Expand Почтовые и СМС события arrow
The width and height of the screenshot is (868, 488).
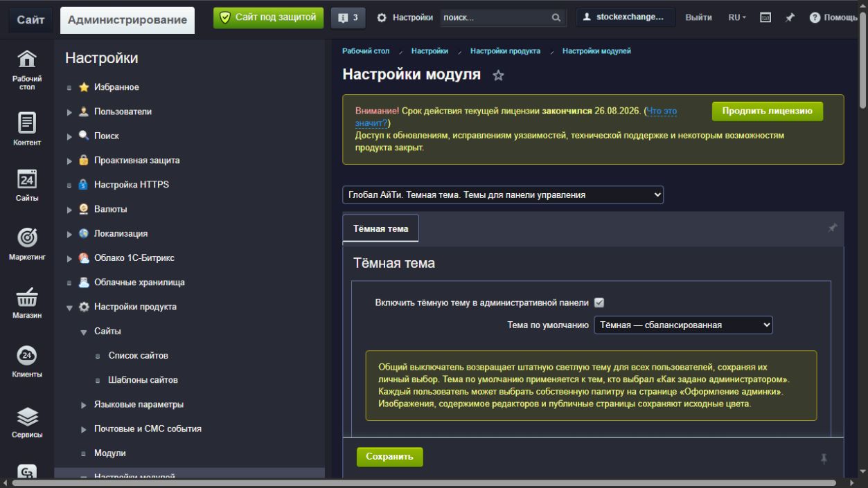pyautogui.click(x=83, y=429)
